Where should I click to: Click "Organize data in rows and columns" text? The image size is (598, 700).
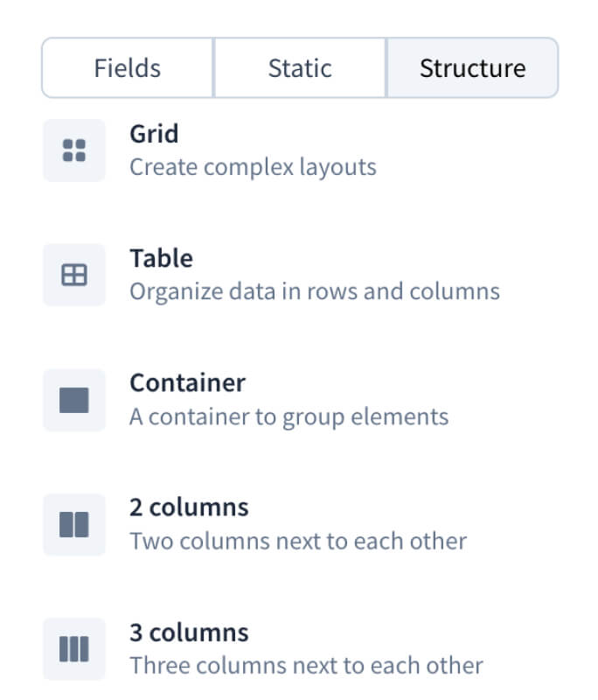[x=315, y=290]
